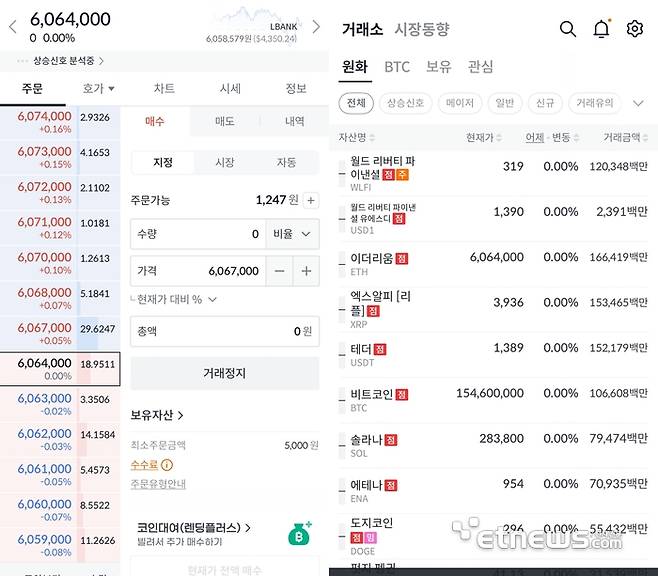The width and height of the screenshot is (658, 576).
Task: Select the 원화 market tab
Action: coord(355,67)
